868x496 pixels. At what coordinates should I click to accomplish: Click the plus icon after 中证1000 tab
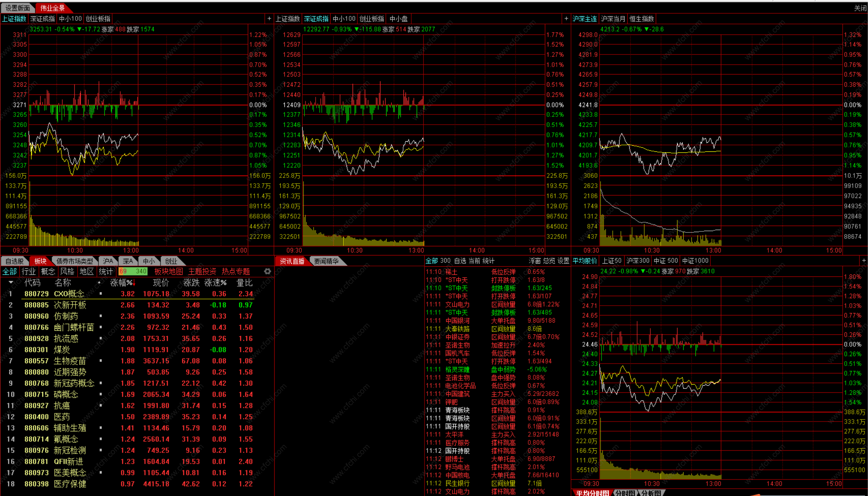pos(864,261)
